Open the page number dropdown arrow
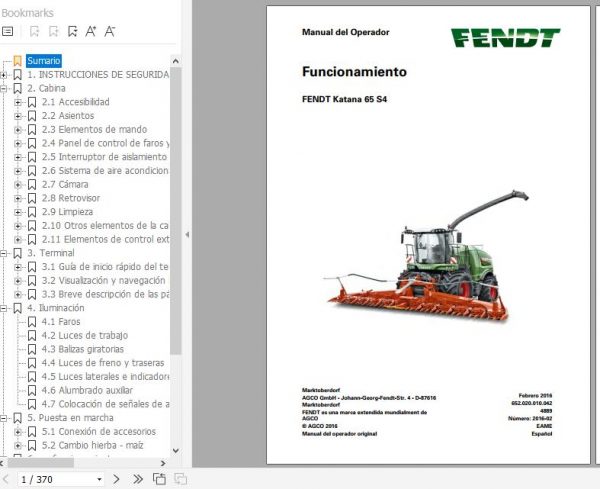Image resolution: width=600 pixels, height=489 pixels. pos(99,479)
